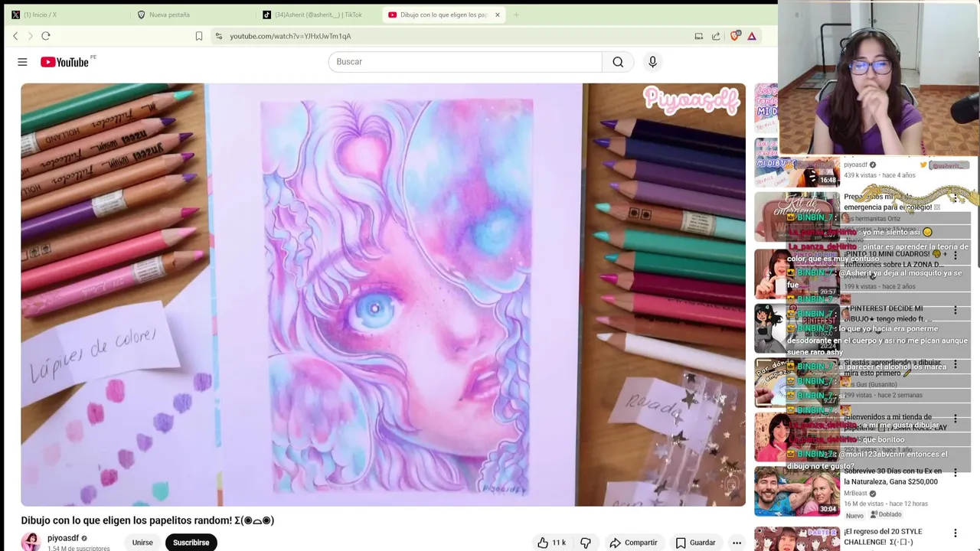Click the picture-in-picture icon in address bar
The width and height of the screenshot is (980, 551).
[x=698, y=36]
